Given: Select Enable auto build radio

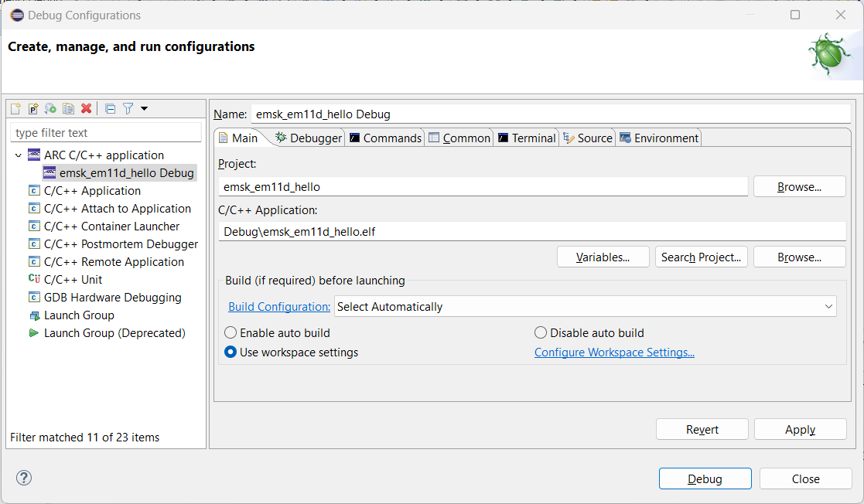Looking at the screenshot, I should (x=231, y=332).
